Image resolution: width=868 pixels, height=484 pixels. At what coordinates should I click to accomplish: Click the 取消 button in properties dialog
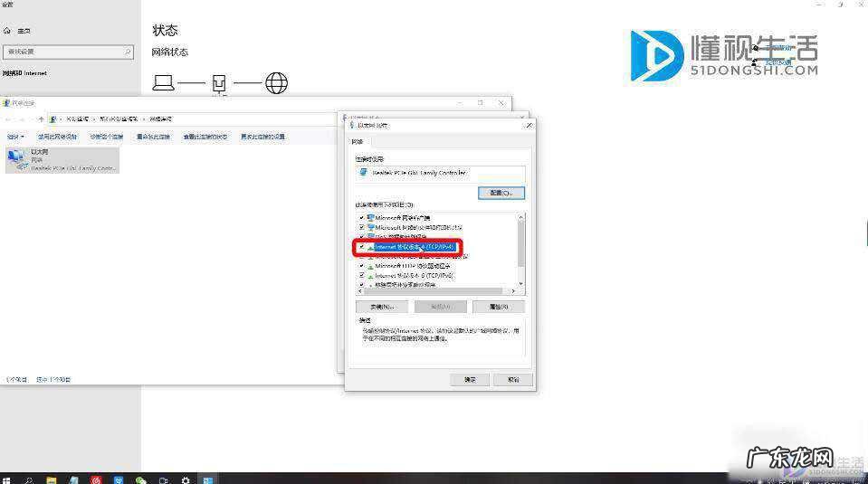tap(513, 379)
